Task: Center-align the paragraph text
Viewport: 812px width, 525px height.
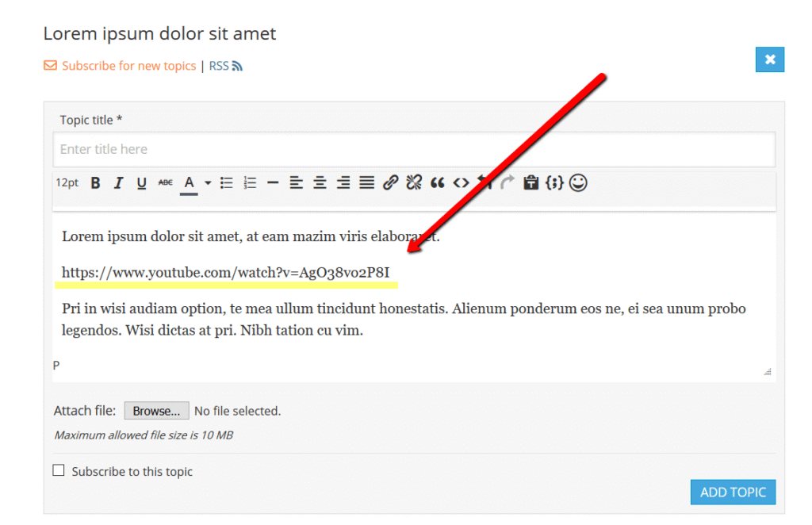Action: tap(319, 182)
